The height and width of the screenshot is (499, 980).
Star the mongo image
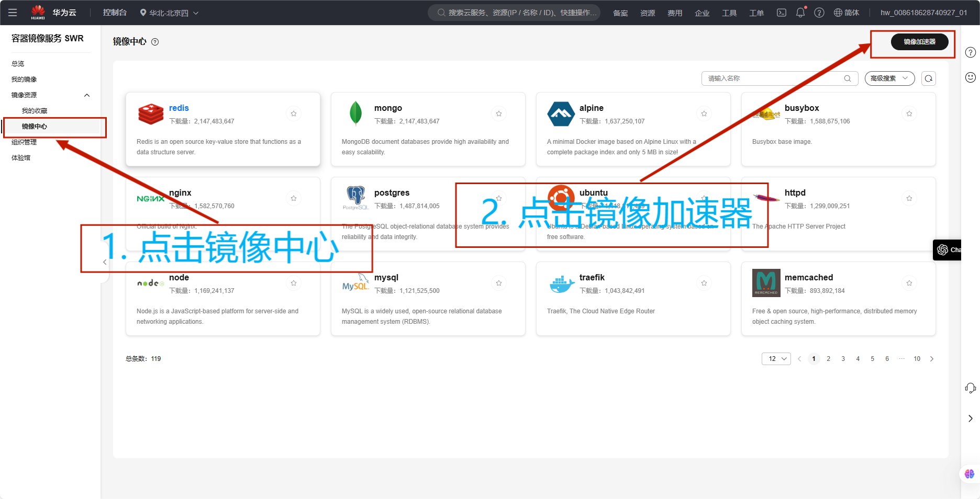[x=499, y=114]
